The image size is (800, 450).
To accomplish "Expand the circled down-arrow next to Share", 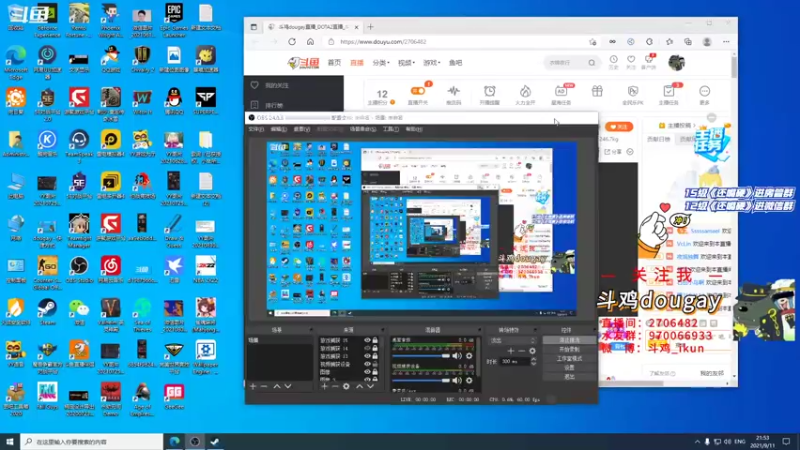I will [630, 152].
